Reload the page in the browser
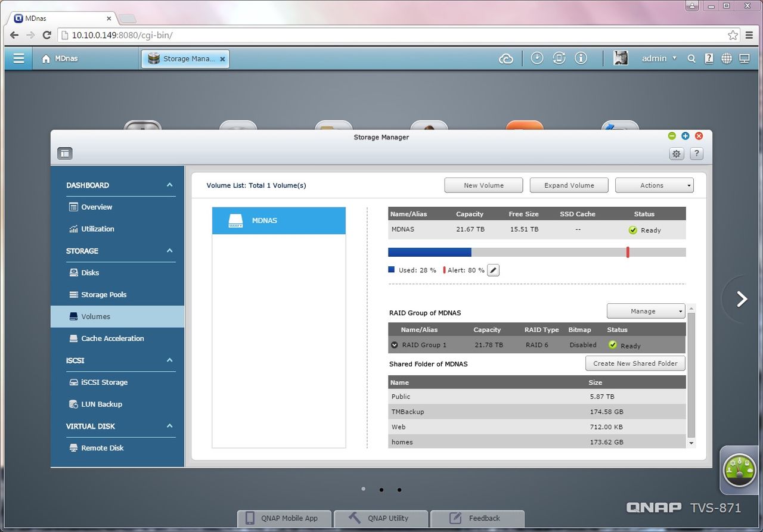 pyautogui.click(x=47, y=35)
